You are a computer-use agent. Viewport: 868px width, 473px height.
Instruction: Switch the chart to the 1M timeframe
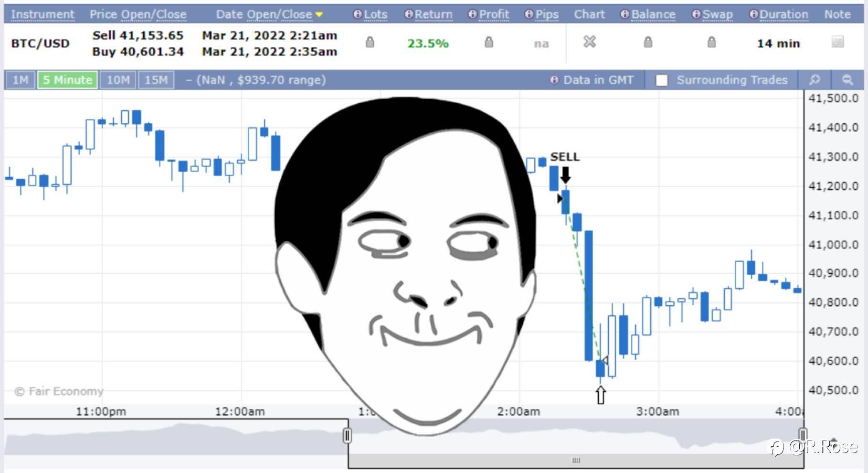pos(21,80)
